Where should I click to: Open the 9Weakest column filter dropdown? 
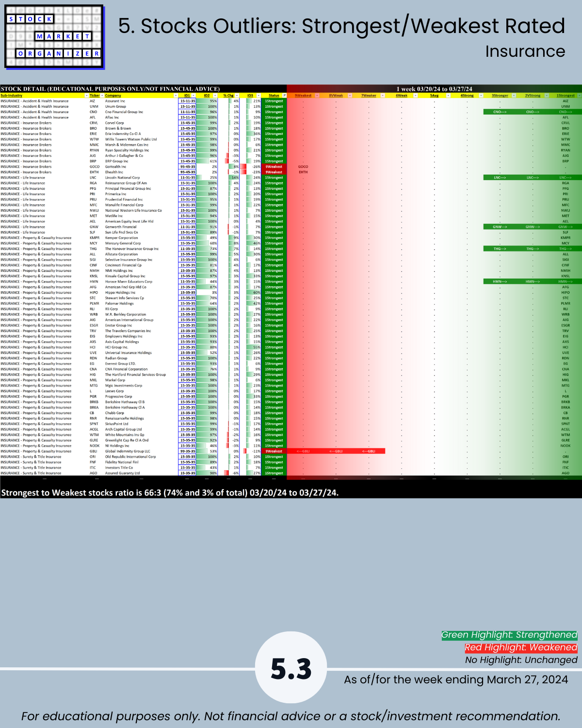[317, 96]
